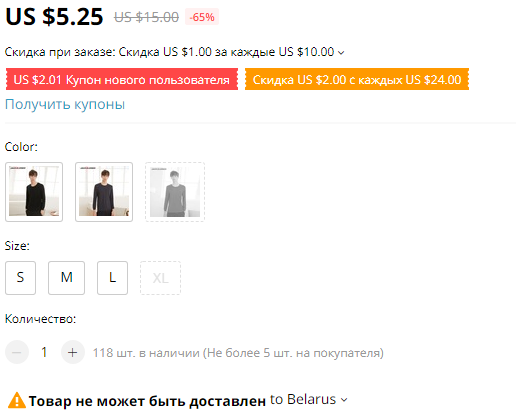Click the quantity value field showing 1

pos(44,352)
